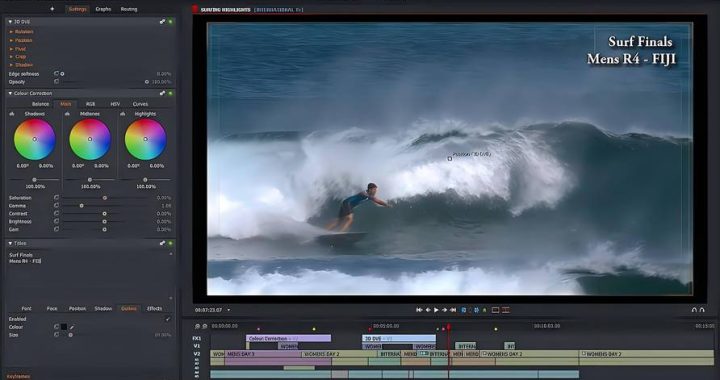Toggle the 3D DVE effect green enable button
Image resolution: width=720 pixels, height=380 pixels.
pyautogui.click(x=170, y=22)
